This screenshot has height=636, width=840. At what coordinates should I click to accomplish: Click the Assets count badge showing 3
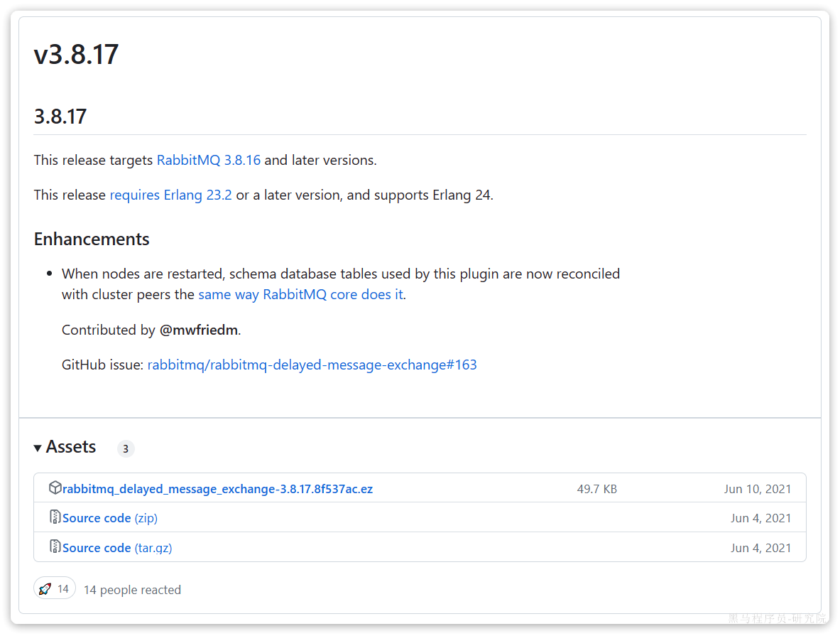pyautogui.click(x=126, y=448)
